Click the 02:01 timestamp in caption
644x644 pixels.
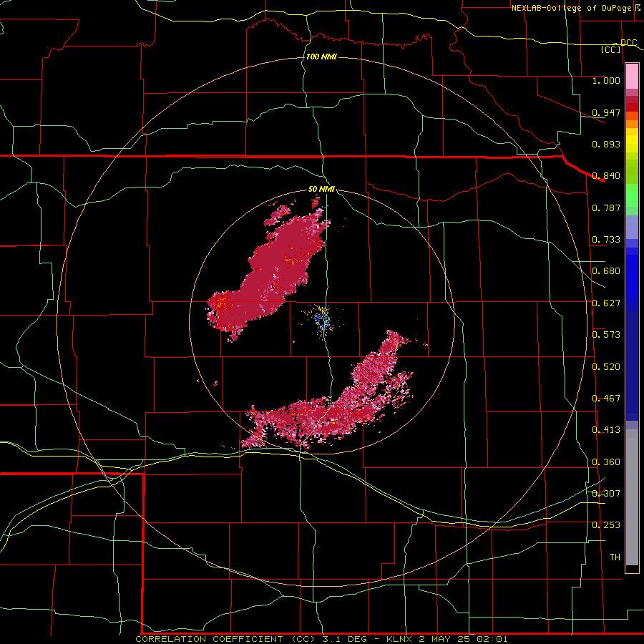(x=492, y=639)
